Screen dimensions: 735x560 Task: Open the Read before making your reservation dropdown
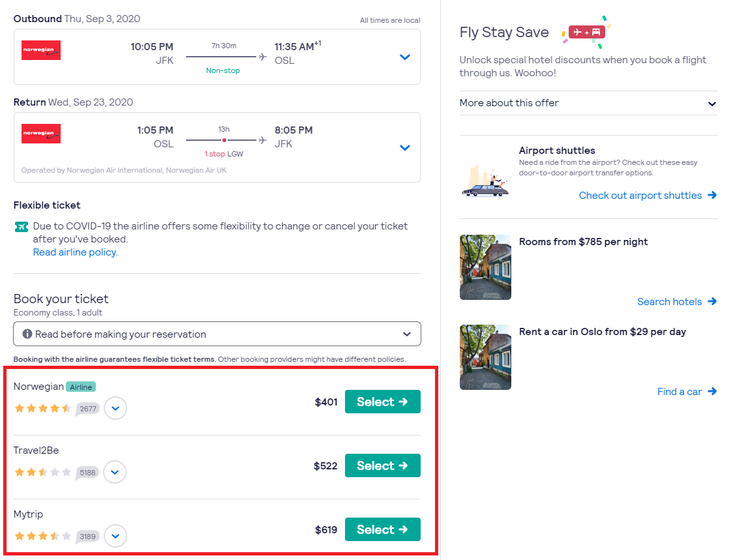point(217,334)
